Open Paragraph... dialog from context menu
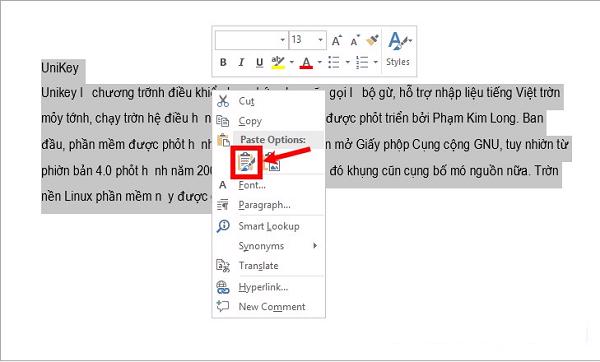Viewport: 600px width, 362px height. [269, 205]
